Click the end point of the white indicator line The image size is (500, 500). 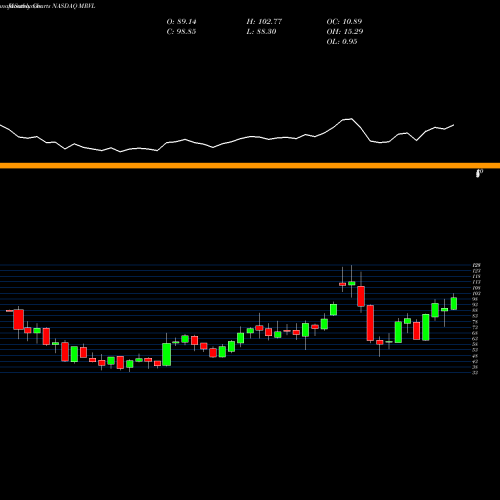454,125
